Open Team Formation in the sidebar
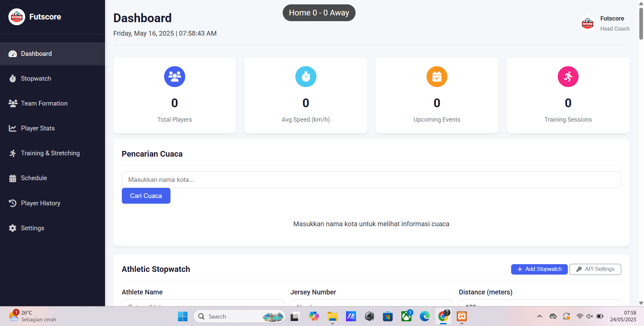Viewport: 644px width, 326px height. pos(52,104)
